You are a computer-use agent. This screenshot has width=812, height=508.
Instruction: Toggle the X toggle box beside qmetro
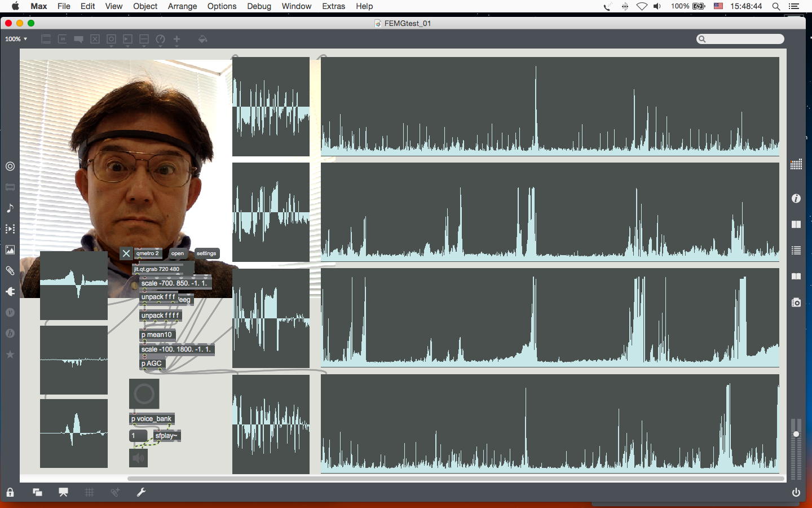tap(126, 253)
